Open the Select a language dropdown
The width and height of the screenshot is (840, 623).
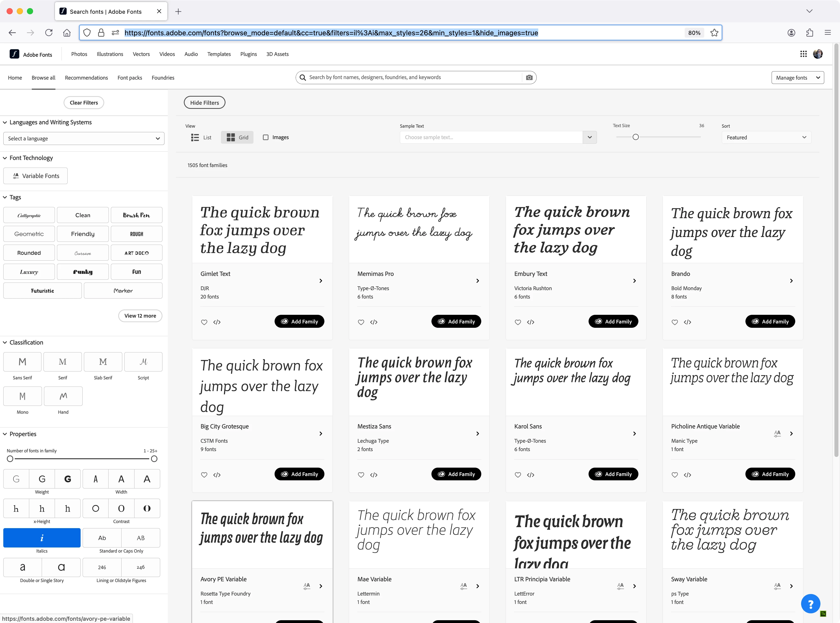tap(84, 138)
